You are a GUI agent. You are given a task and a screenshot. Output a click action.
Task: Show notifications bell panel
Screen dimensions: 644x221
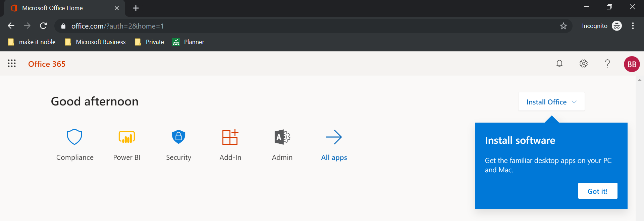coord(559,63)
